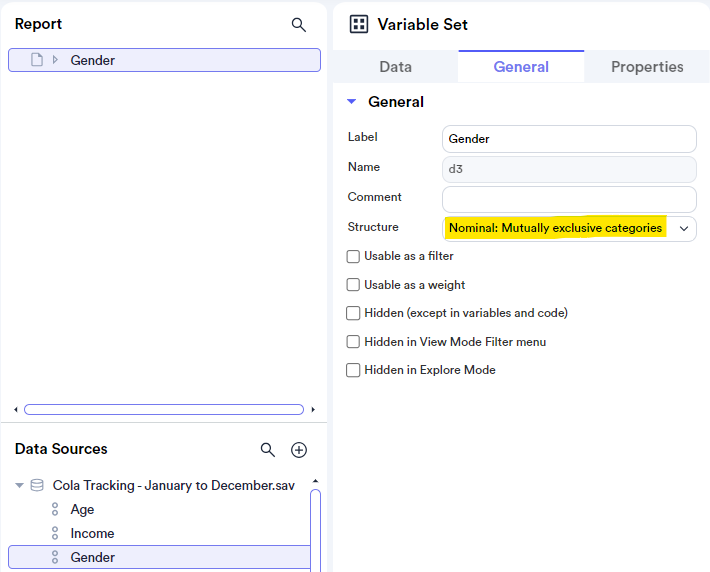Add a data source with plus icon

tap(299, 450)
